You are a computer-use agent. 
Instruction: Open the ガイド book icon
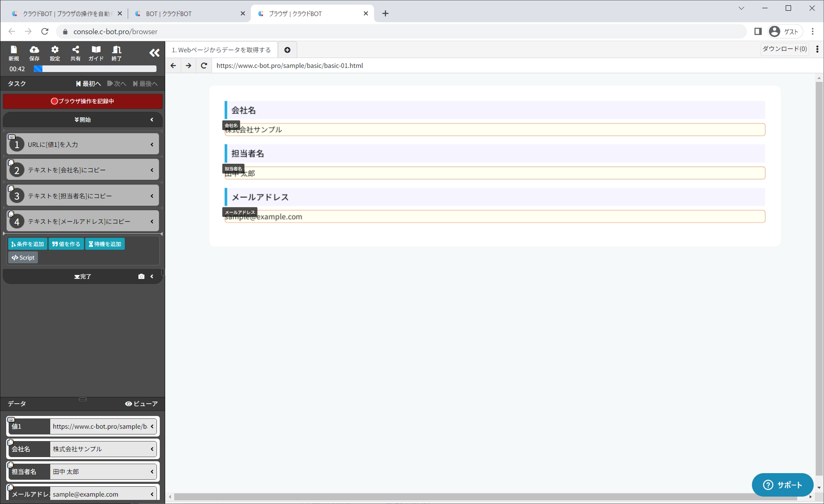[x=96, y=53]
